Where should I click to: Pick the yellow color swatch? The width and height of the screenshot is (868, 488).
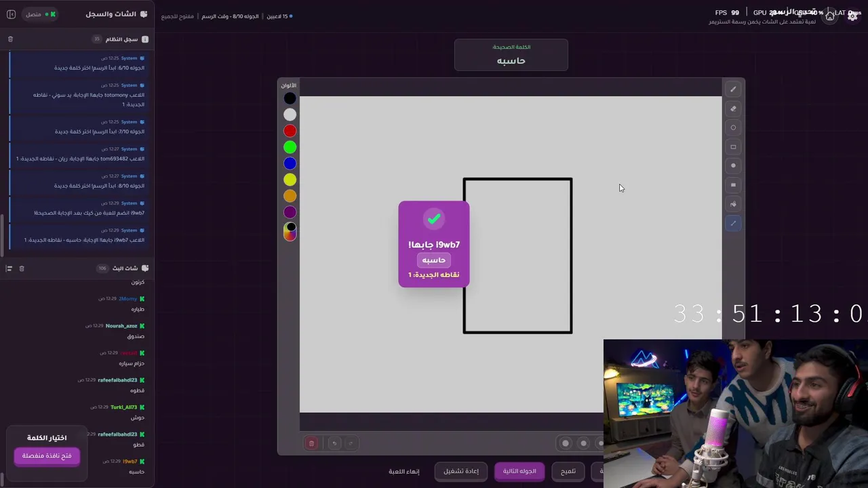point(290,180)
